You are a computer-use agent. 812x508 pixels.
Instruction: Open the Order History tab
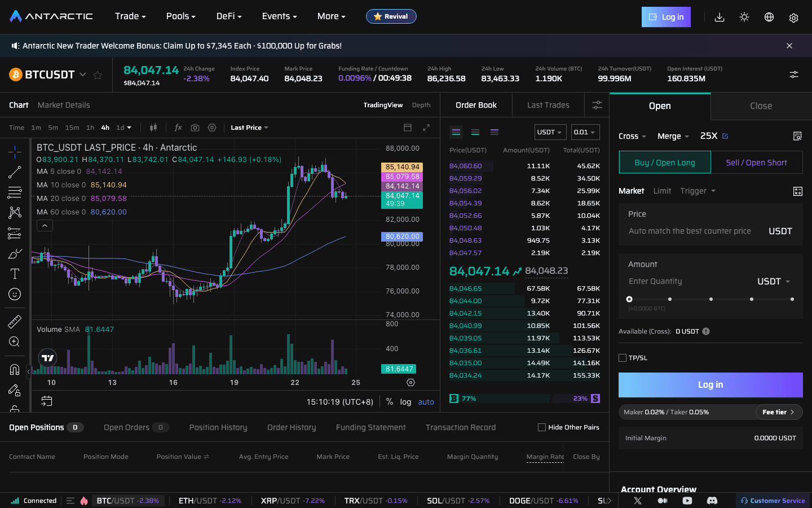(x=292, y=427)
